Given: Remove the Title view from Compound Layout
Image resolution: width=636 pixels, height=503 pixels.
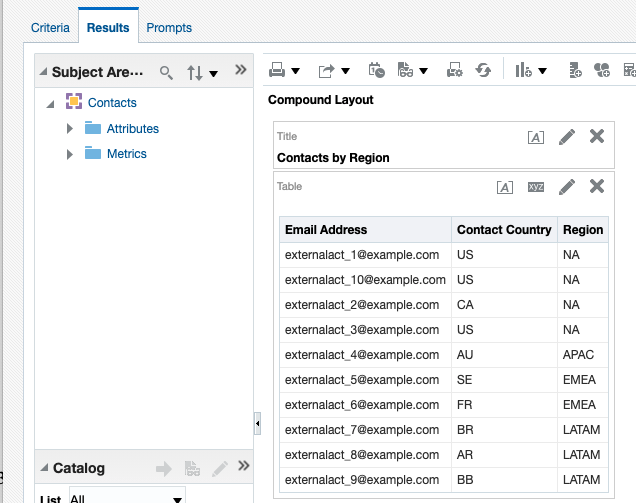Looking at the screenshot, I should 597,136.
